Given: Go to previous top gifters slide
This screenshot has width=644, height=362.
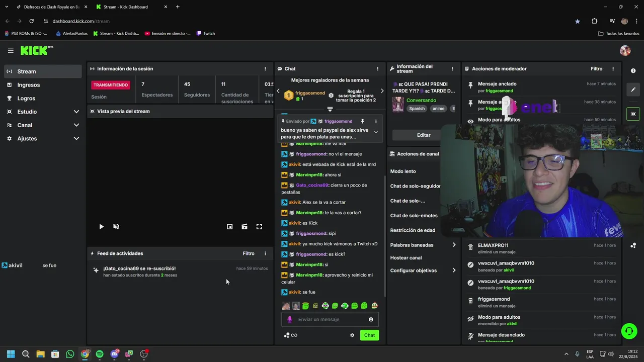Looking at the screenshot, I should (278, 91).
